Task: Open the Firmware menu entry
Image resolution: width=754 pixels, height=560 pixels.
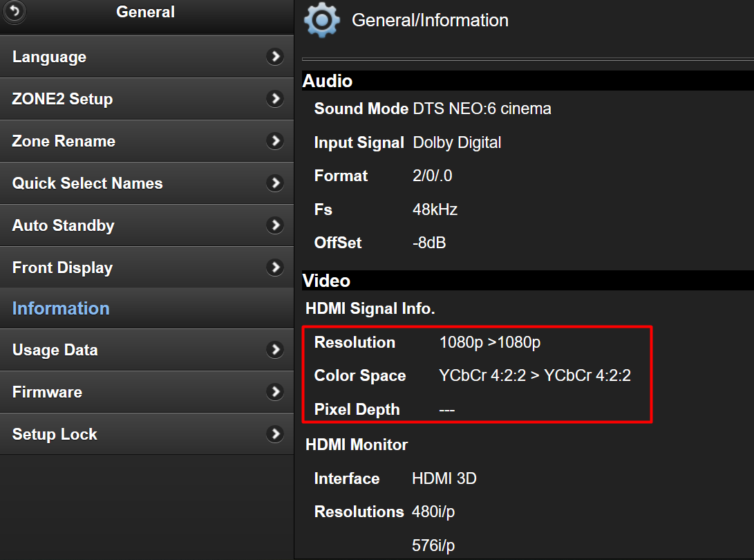Action: tap(47, 393)
